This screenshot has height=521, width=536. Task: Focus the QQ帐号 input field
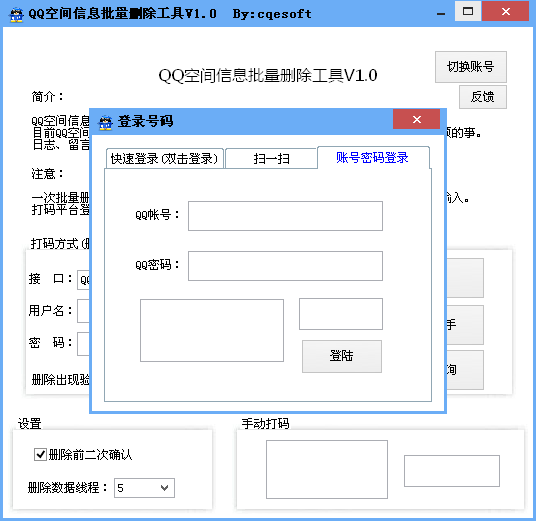pos(285,216)
